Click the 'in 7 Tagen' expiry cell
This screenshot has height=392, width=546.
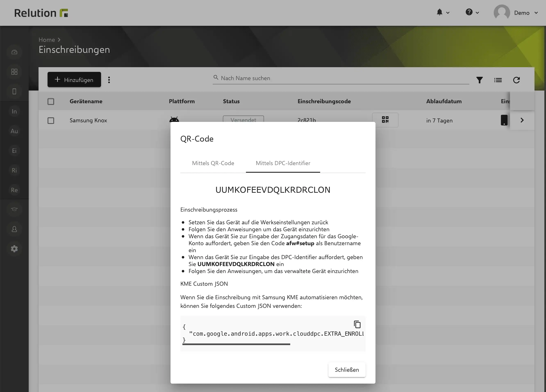pyautogui.click(x=439, y=121)
